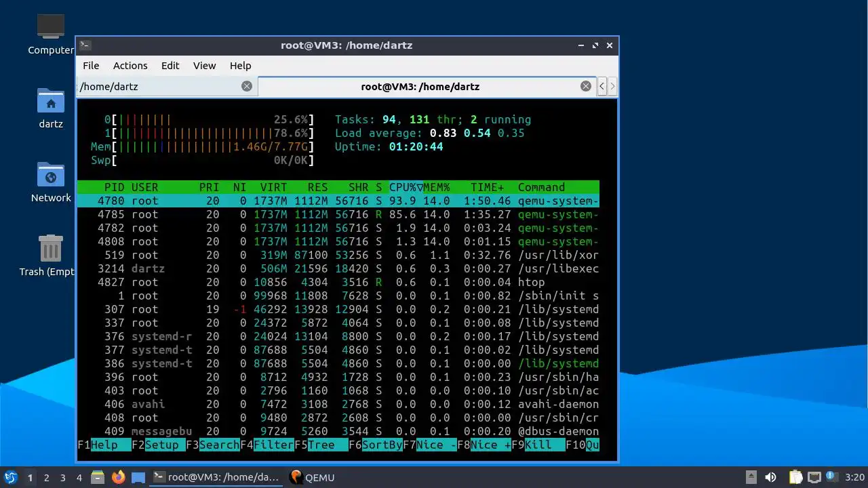Click the removable media tray icon
This screenshot has width=868, height=488.
751,477
